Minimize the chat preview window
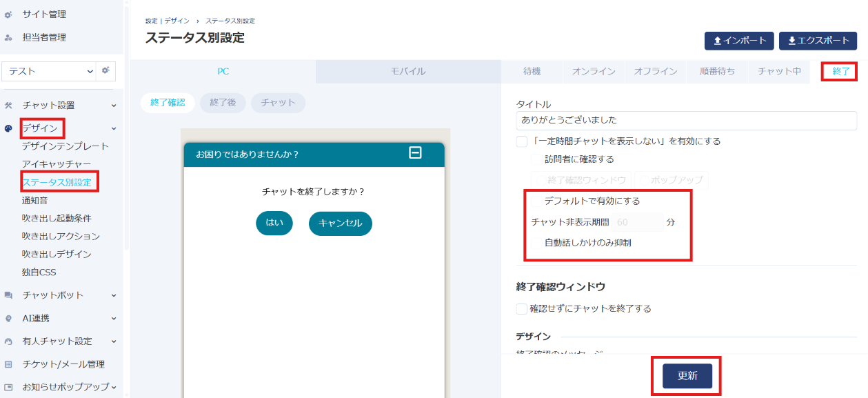 pyautogui.click(x=415, y=153)
